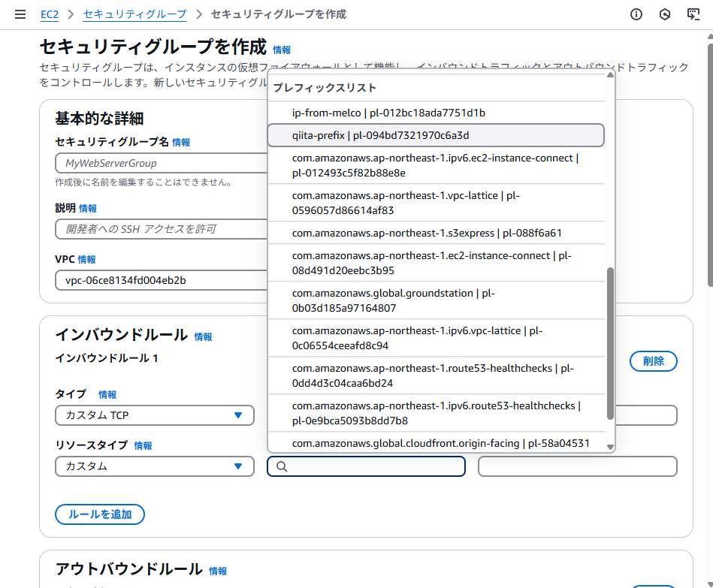Go to セキュリティグループ breadcrumb link

(x=135, y=14)
